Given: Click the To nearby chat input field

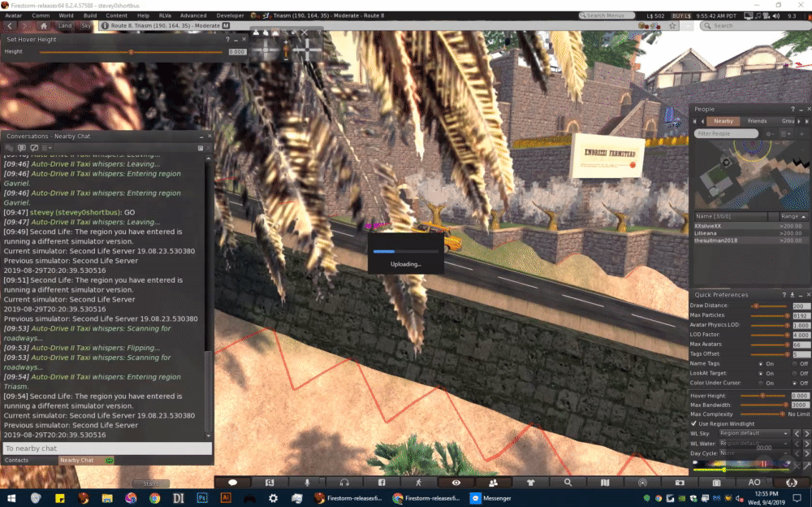Looking at the screenshot, I should pyautogui.click(x=107, y=448).
